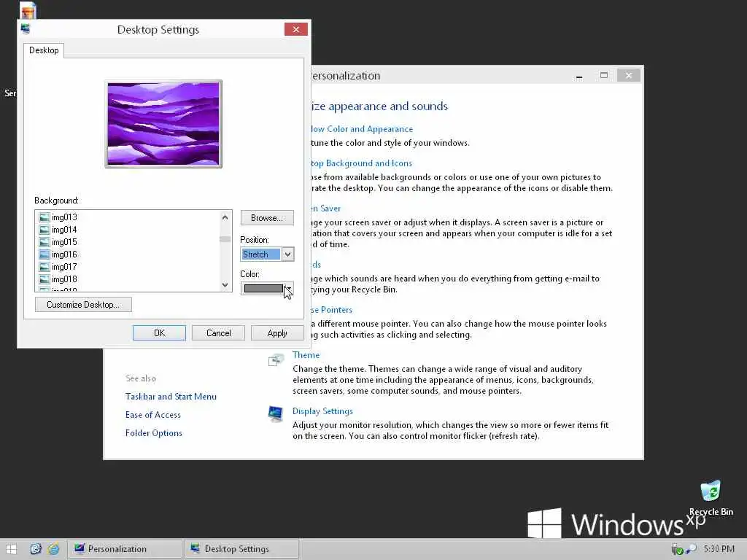
Task: Open Window Color and Appearance link
Action: click(x=362, y=129)
